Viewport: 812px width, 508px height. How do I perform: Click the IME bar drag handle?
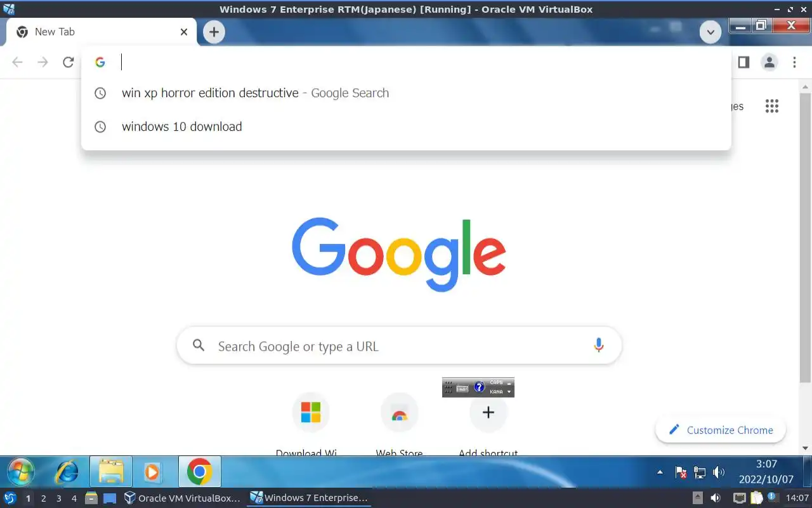point(448,387)
